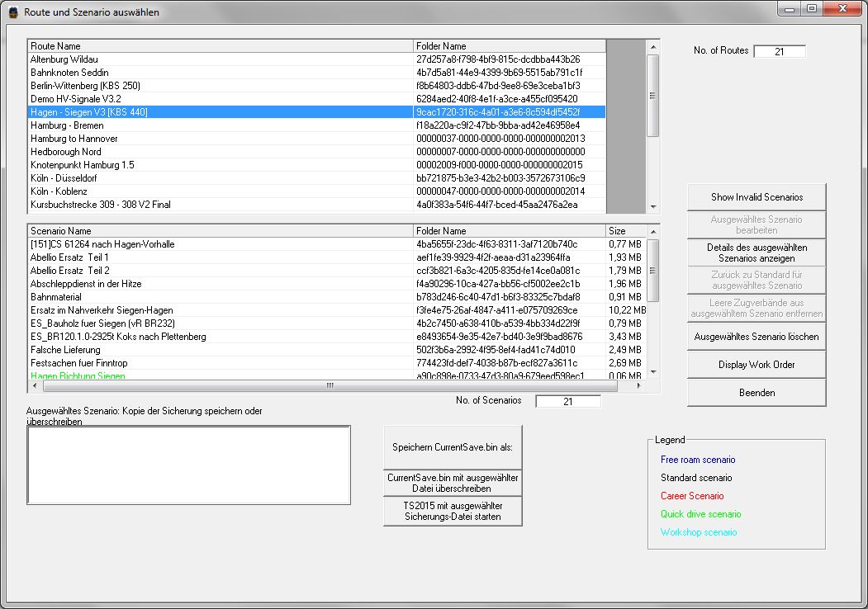
Task: Sort routes by Folder Name header
Action: click(510, 46)
